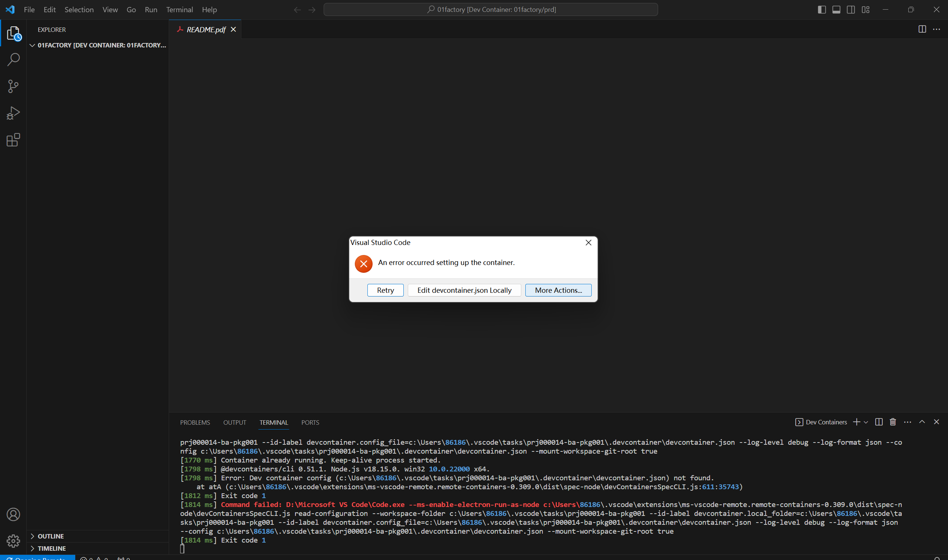The height and width of the screenshot is (560, 948).
Task: Toggle secondary side bar layout icon
Action: pos(851,10)
